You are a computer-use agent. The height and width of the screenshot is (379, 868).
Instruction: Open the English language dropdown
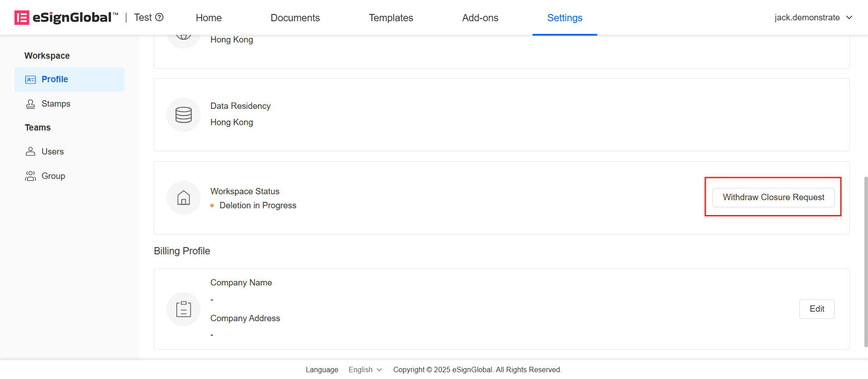(x=365, y=370)
